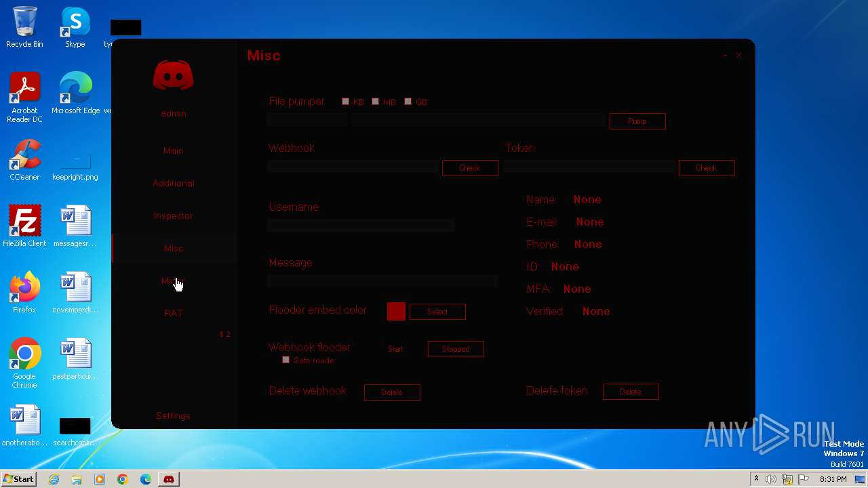Viewport: 868px width, 488px height.
Task: Select messagesr... Word document on desktop
Action: [75, 226]
